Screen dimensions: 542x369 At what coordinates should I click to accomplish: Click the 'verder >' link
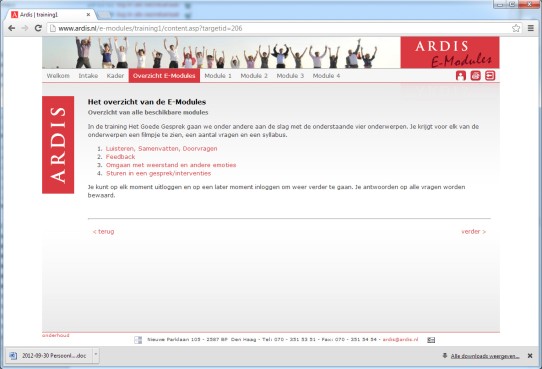click(474, 231)
